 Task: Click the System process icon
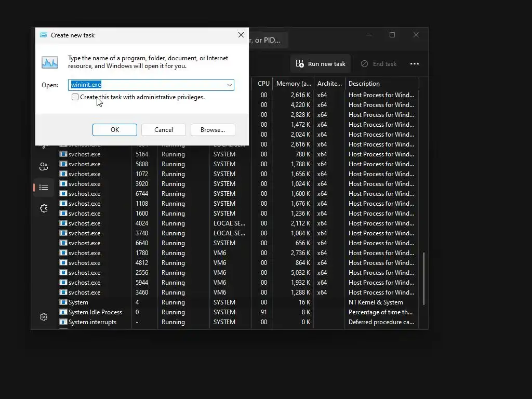coord(63,302)
